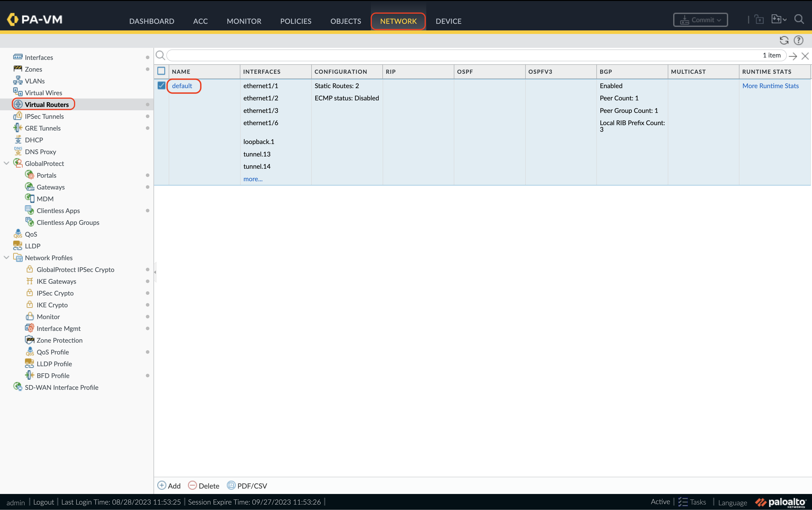
Task: Open the help question mark icon
Action: click(799, 41)
